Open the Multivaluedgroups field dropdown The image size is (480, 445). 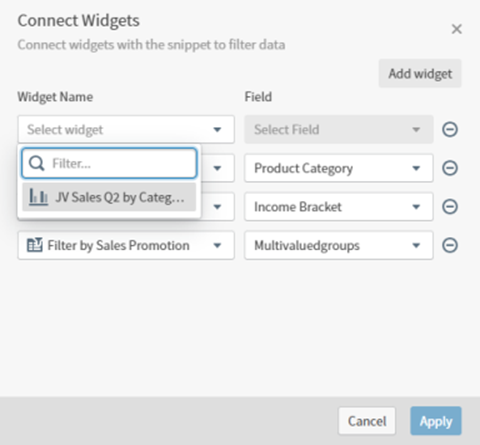pyautogui.click(x=339, y=245)
